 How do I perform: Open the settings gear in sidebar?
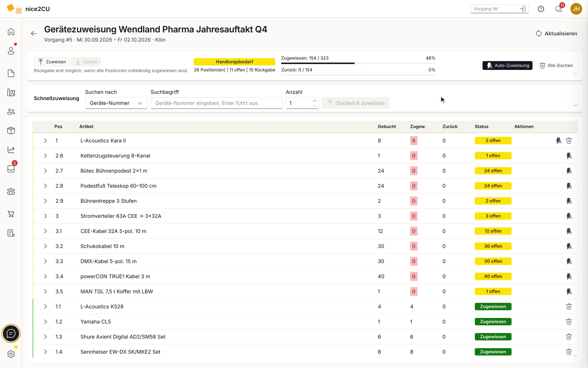click(11, 354)
